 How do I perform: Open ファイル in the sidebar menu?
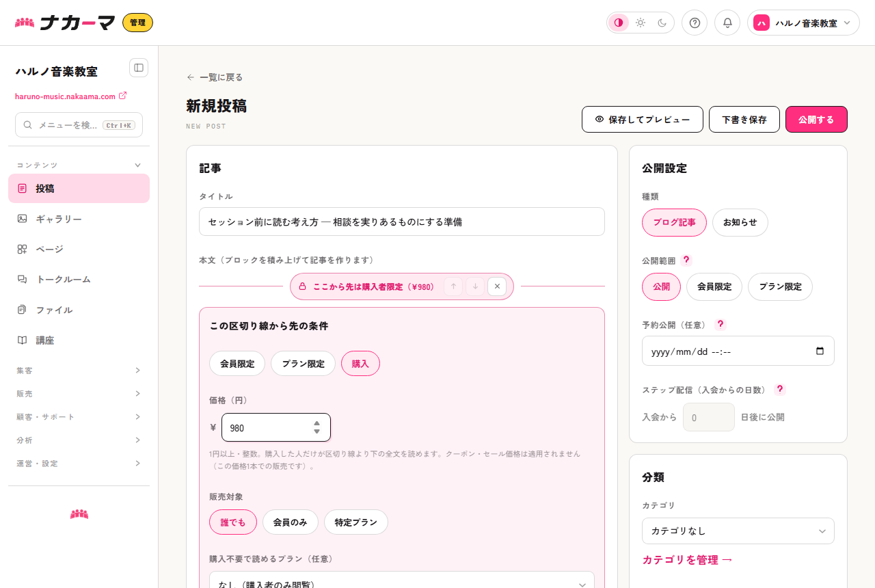pos(79,310)
